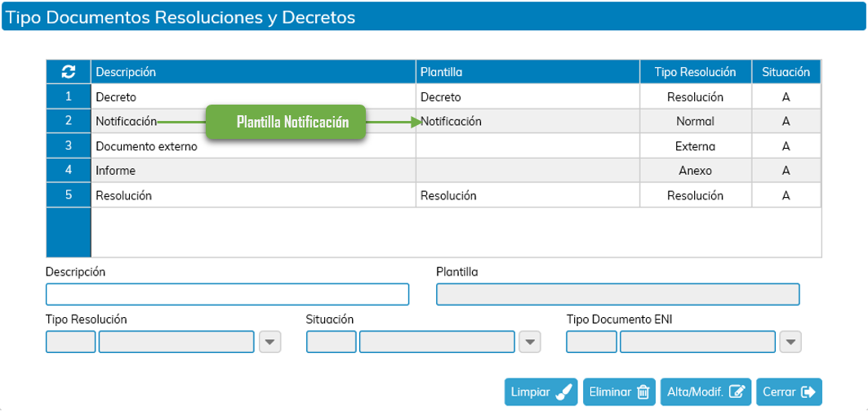Viewport: 868px width, 416px height.
Task: Sort by the Tipo Resolución column header
Action: click(695, 72)
